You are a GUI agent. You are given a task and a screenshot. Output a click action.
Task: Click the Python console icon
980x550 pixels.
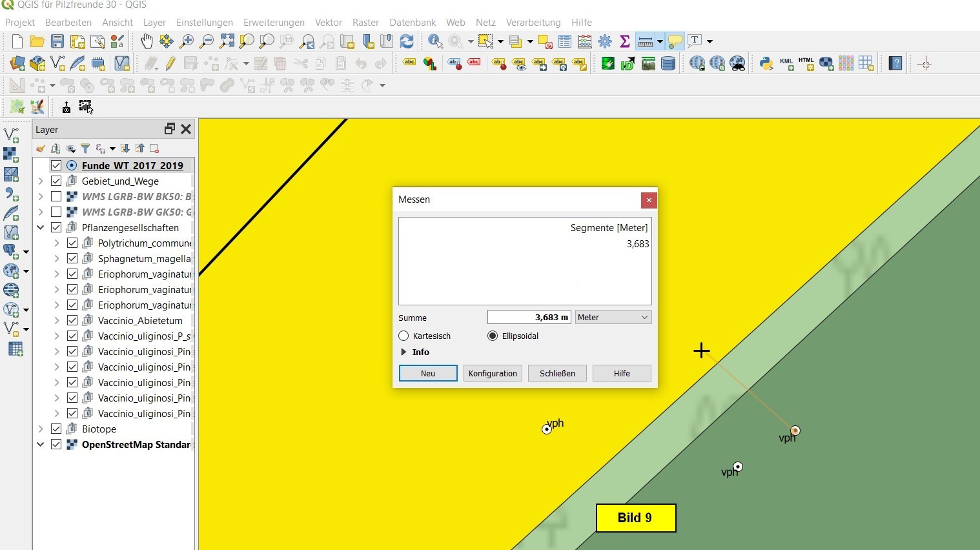766,63
